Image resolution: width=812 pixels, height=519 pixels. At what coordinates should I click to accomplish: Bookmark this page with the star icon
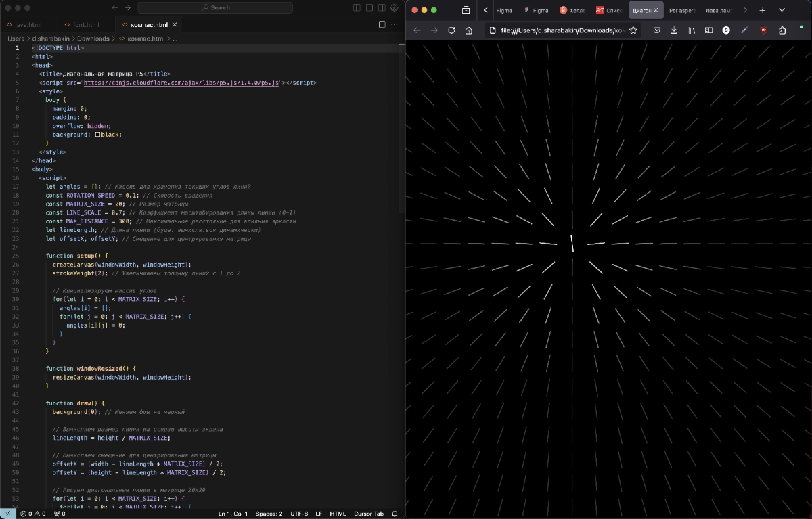click(x=633, y=30)
